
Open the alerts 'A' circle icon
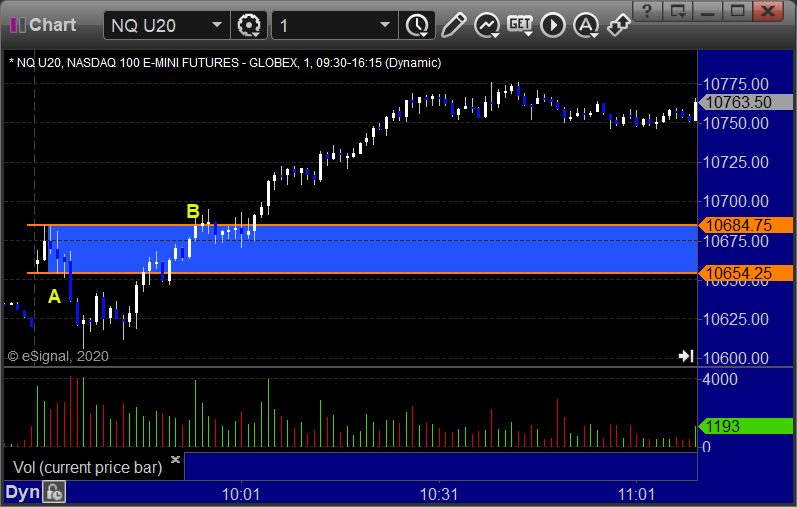coord(586,25)
